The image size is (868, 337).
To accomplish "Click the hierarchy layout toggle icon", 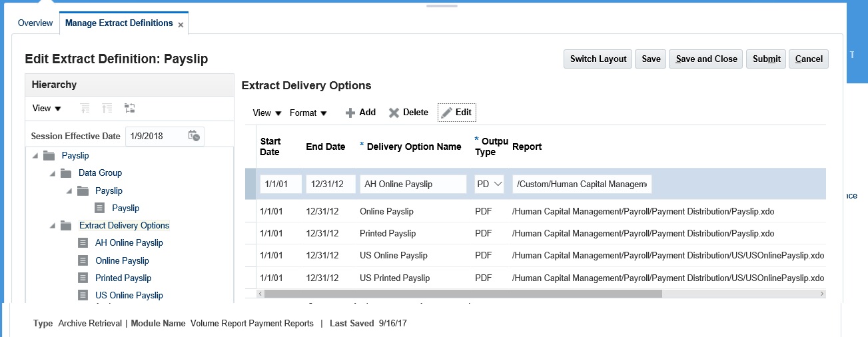I will pos(130,108).
